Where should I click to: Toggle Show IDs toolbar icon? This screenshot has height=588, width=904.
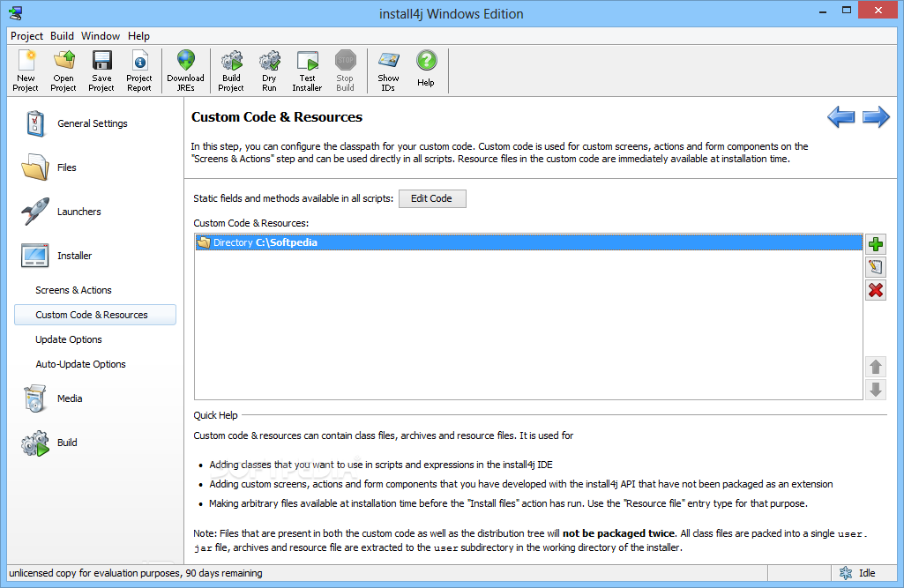(389, 71)
